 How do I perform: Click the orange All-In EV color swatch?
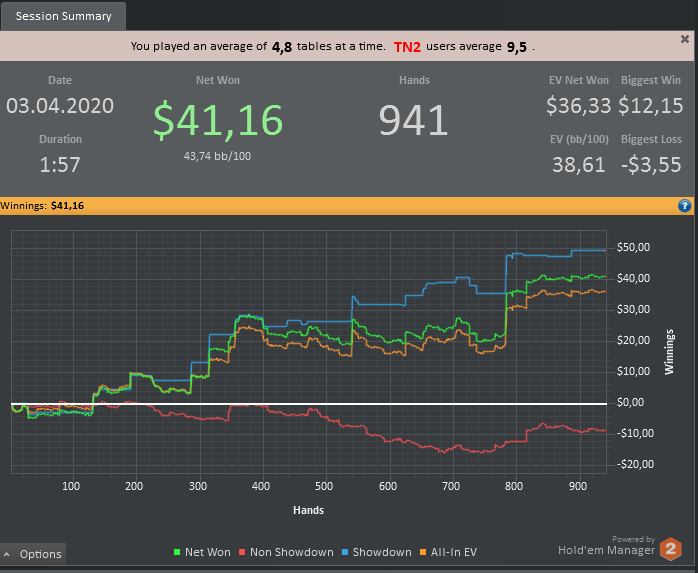point(423,553)
